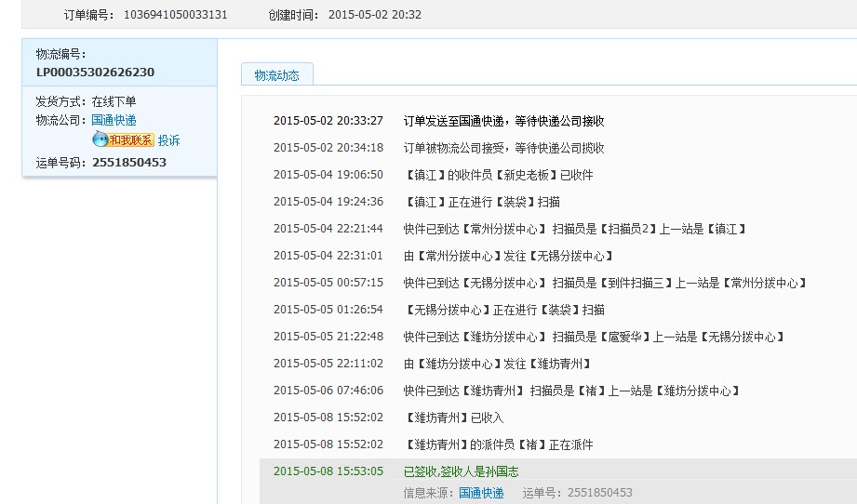857x504 pixels.
Task: Click the 【潍坊青州】的派件员 正在派件 entry
Action: 500,444
